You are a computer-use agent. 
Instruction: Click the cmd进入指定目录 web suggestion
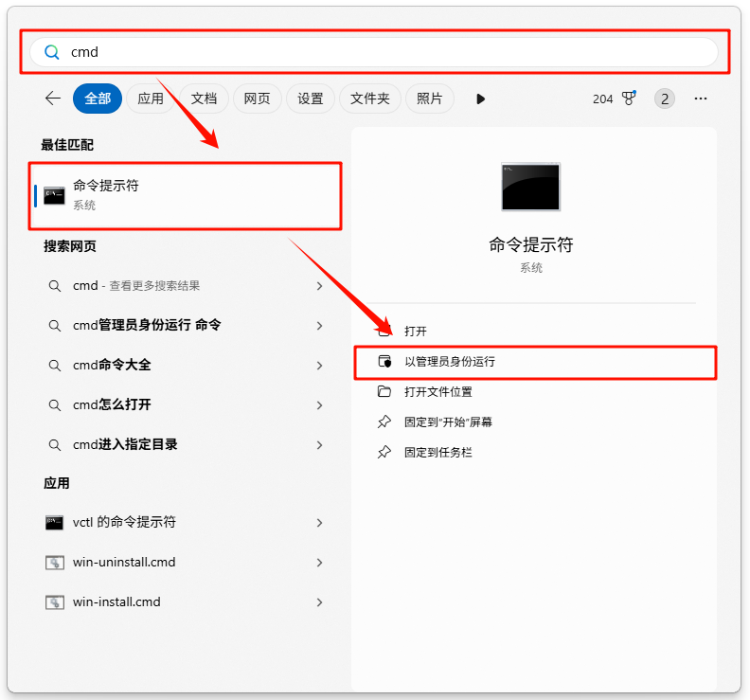[x=125, y=445]
